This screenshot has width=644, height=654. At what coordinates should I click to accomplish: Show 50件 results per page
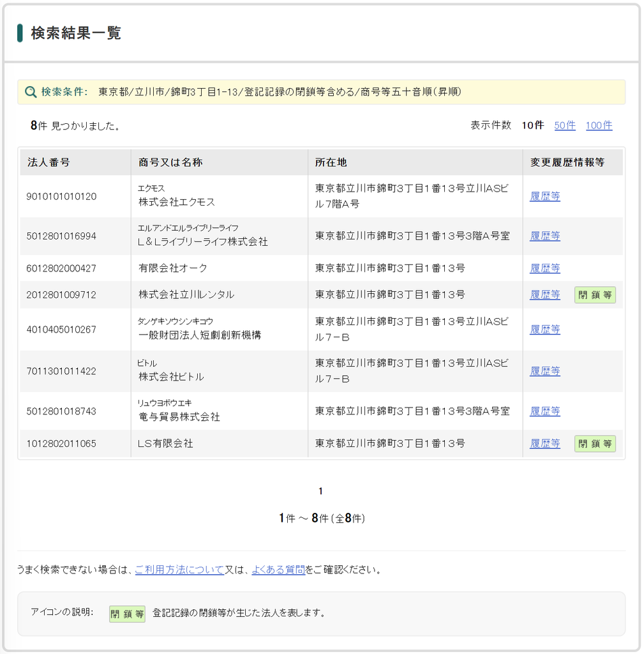coord(565,125)
